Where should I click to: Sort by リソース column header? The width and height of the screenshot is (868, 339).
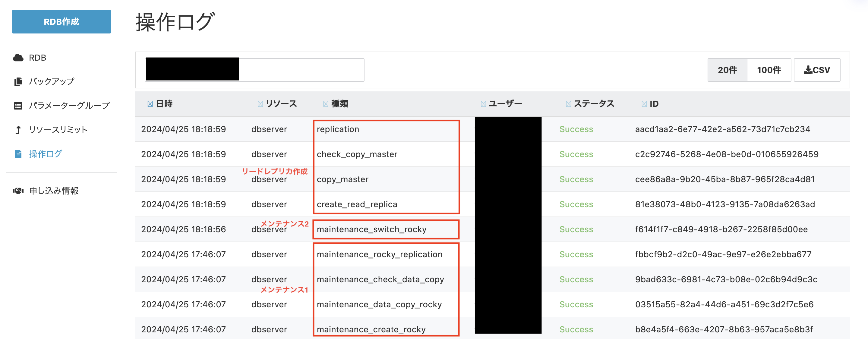click(x=281, y=104)
